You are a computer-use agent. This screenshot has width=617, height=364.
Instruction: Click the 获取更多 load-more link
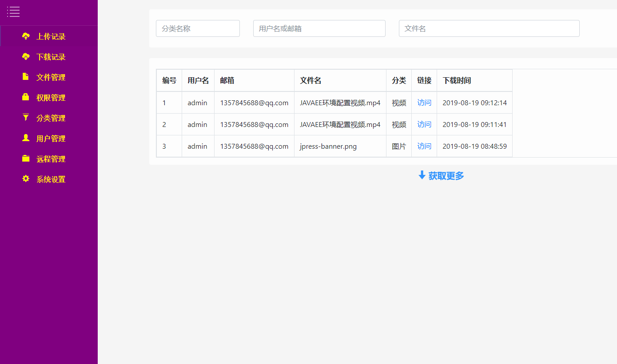[x=445, y=175]
